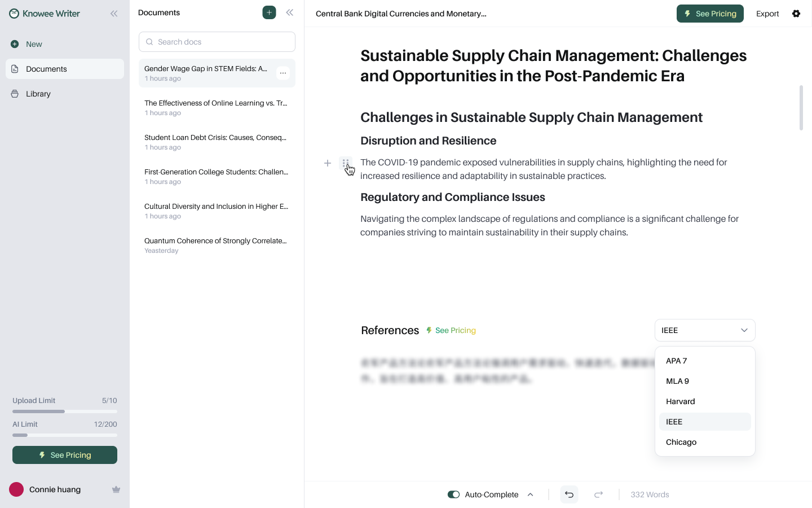Select APA 7 citation style

coord(705,361)
